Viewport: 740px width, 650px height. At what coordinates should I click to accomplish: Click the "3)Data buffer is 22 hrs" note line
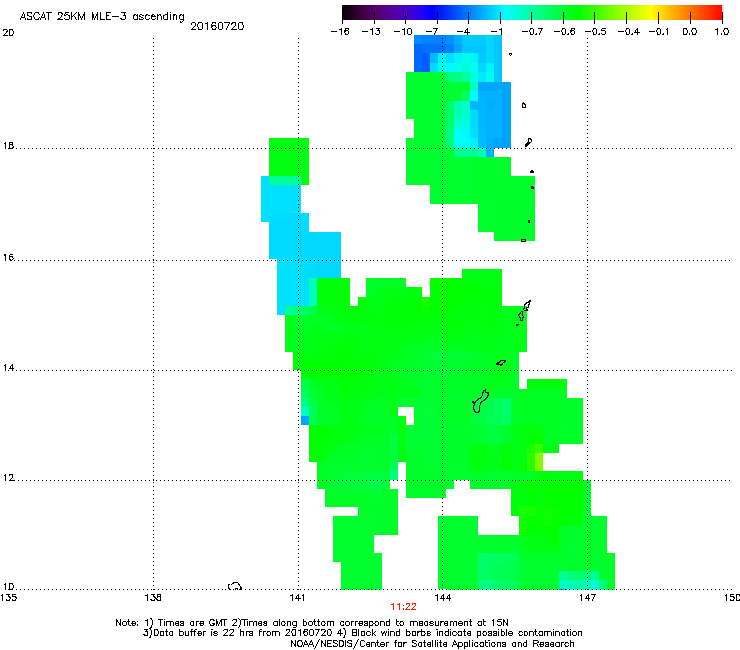[362, 633]
